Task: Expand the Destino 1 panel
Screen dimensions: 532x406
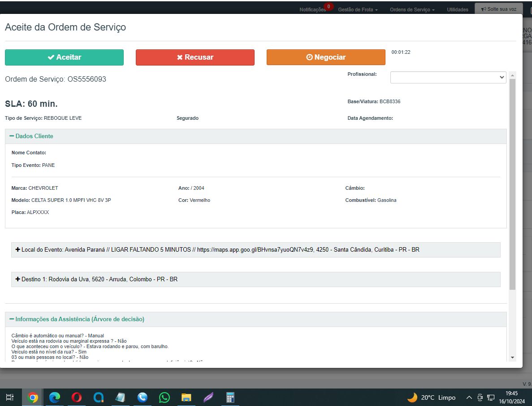Action: tap(256, 279)
